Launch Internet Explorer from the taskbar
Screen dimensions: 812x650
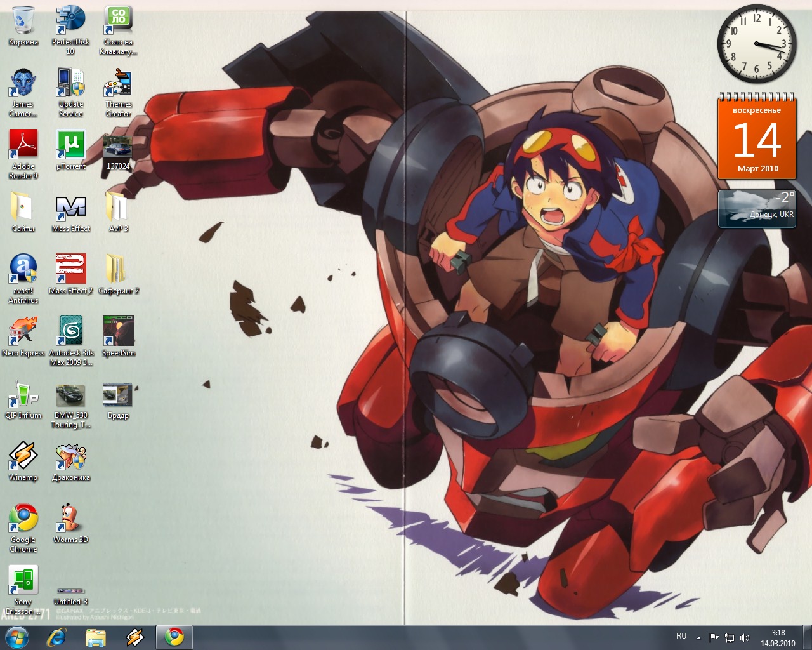pyautogui.click(x=56, y=637)
